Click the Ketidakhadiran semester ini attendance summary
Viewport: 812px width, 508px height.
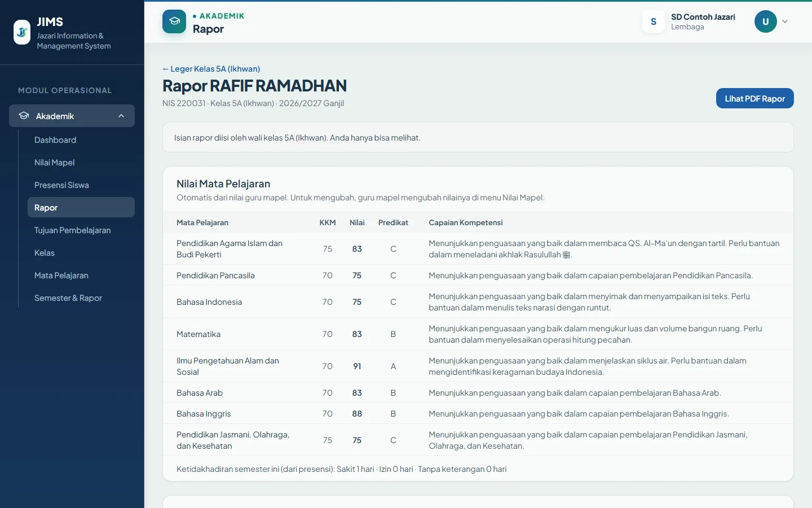[342, 469]
